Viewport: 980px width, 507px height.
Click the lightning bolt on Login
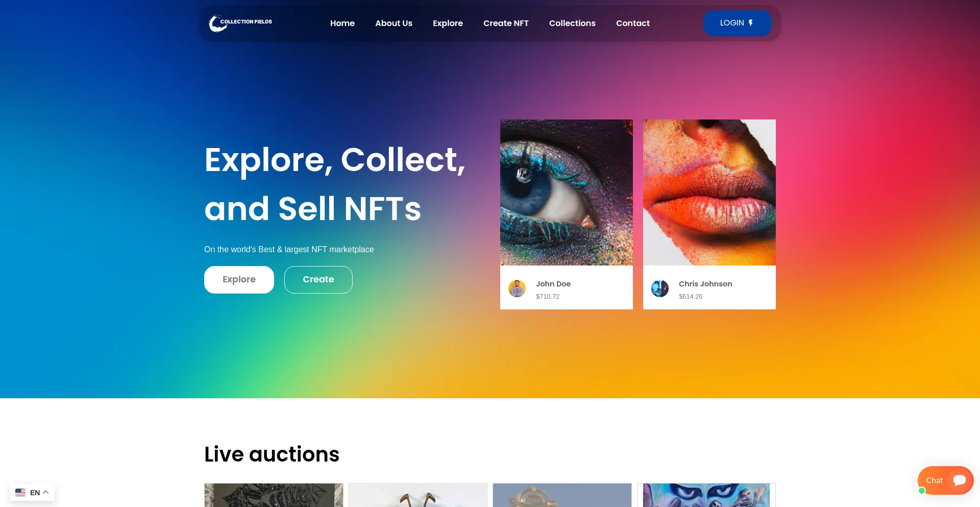(751, 23)
